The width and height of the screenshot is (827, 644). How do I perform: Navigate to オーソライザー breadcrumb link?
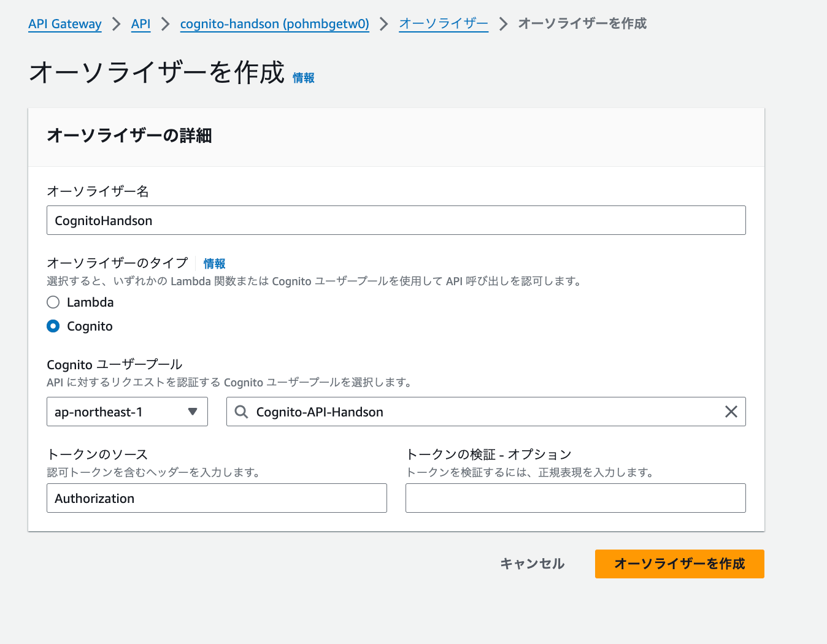pos(444,24)
